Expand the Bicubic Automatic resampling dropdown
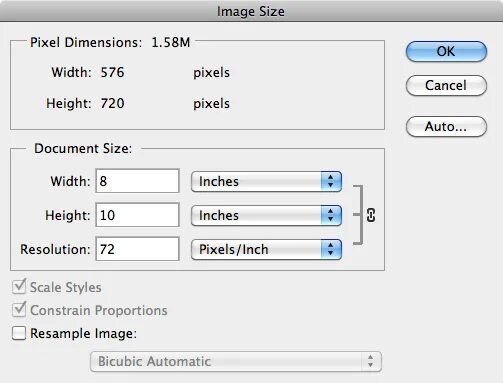The image size is (503, 383). coord(236,362)
